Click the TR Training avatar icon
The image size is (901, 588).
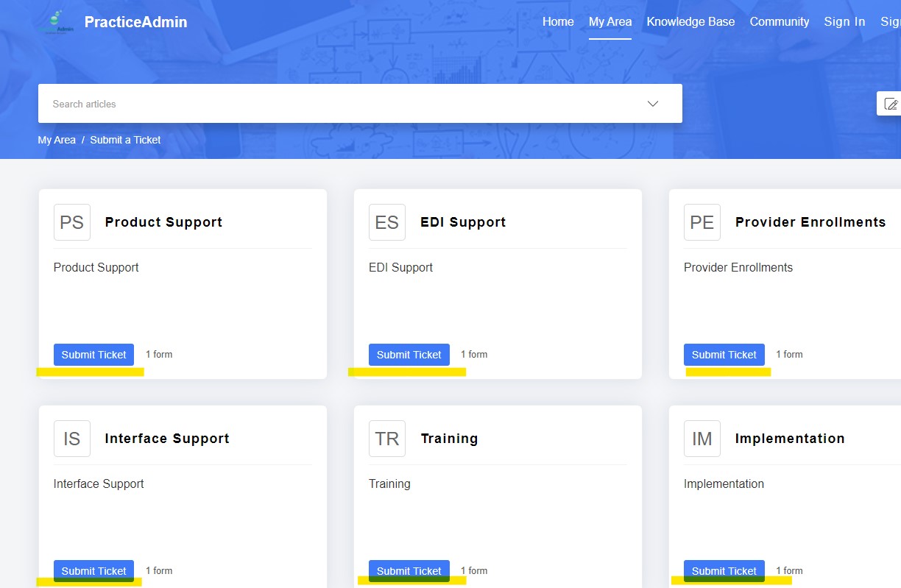[x=387, y=439]
